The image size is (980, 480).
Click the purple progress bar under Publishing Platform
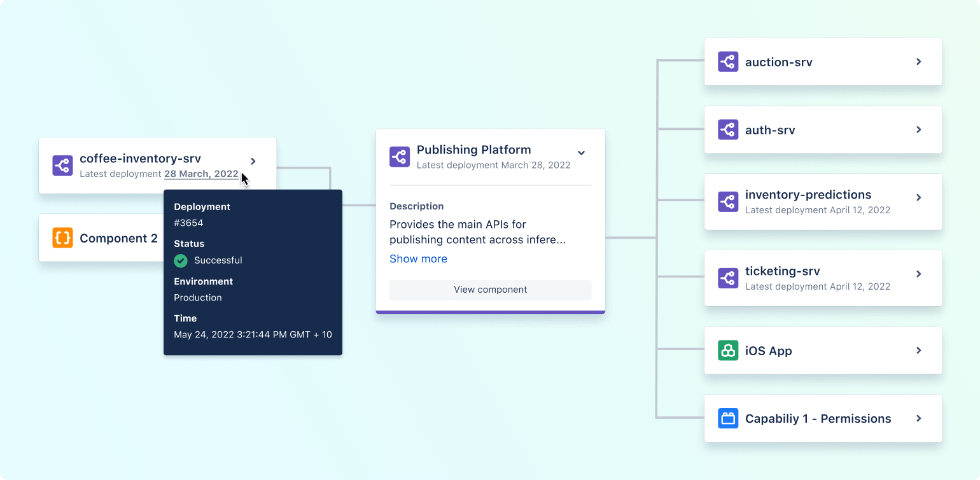click(490, 311)
